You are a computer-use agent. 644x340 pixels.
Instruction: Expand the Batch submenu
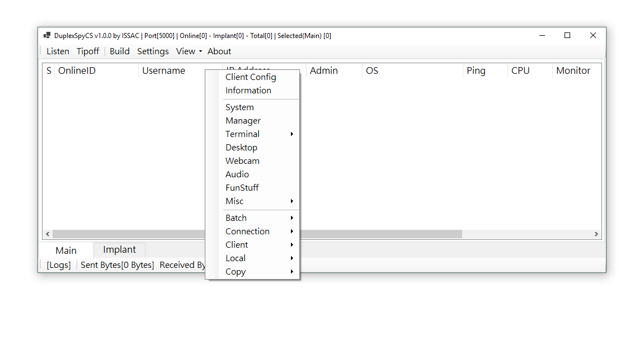pyautogui.click(x=236, y=218)
